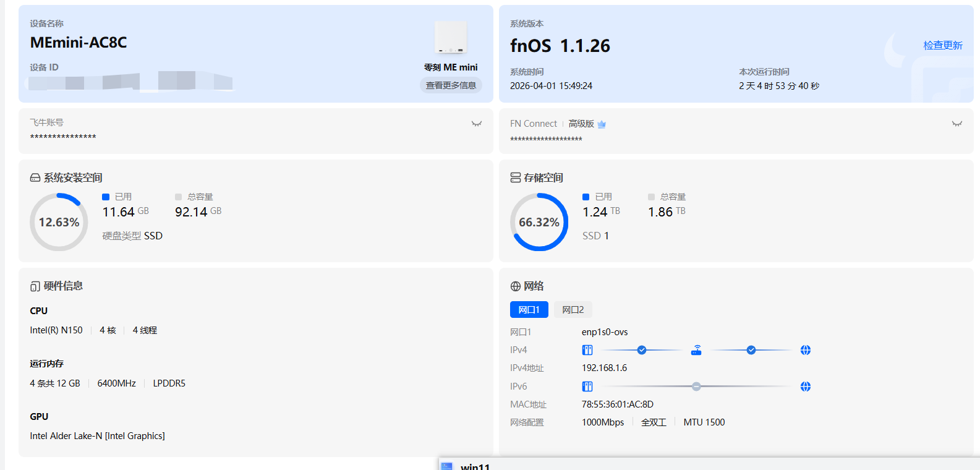Click the internet globe icon in IPv6 row

(x=806, y=387)
